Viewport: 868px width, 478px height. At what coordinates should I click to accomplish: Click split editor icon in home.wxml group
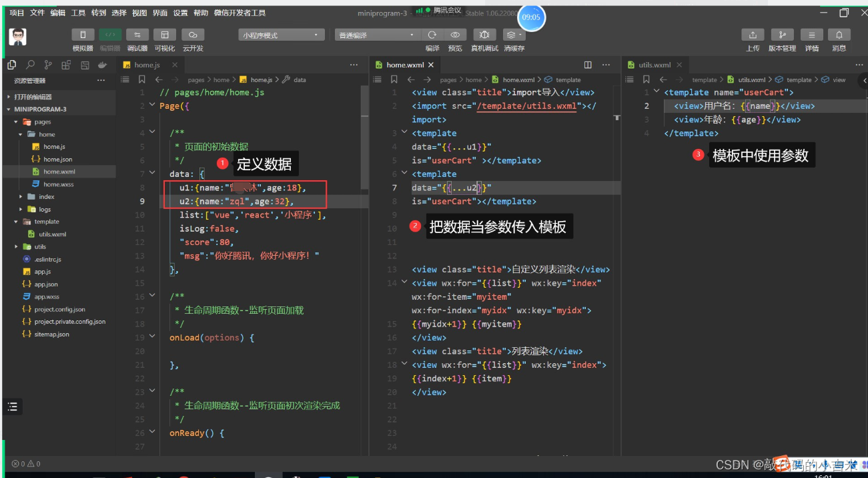point(588,65)
